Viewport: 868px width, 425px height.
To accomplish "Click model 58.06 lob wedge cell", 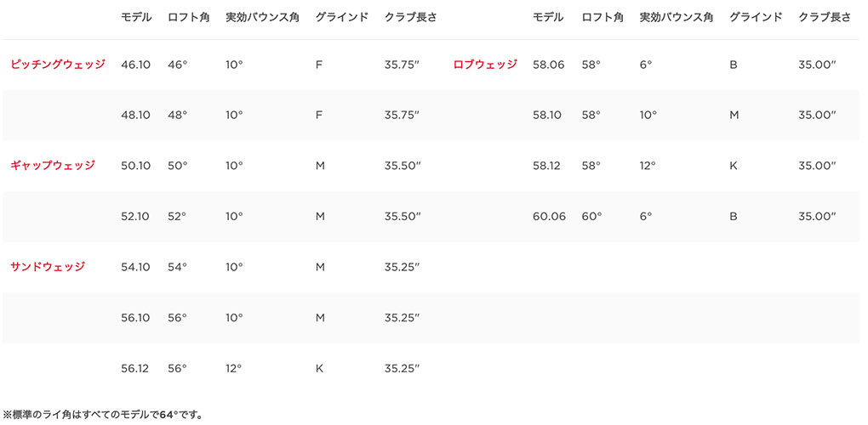I will (549, 65).
